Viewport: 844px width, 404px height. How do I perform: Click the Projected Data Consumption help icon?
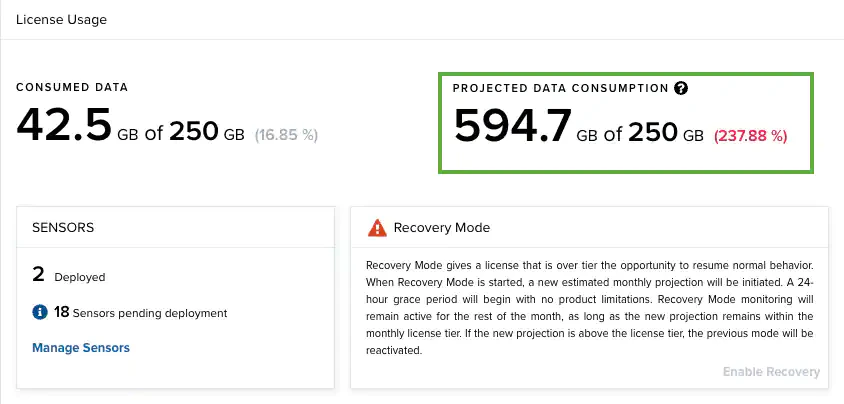pyautogui.click(x=681, y=88)
